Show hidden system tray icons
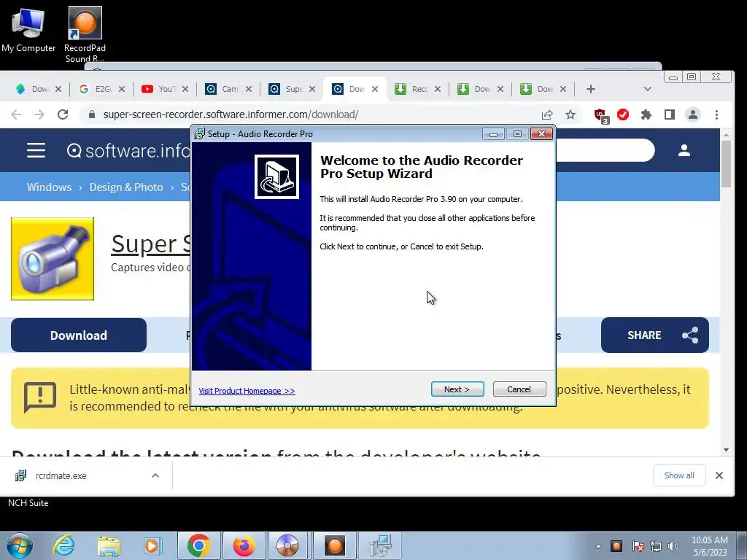The width and height of the screenshot is (747, 560). coord(598,546)
